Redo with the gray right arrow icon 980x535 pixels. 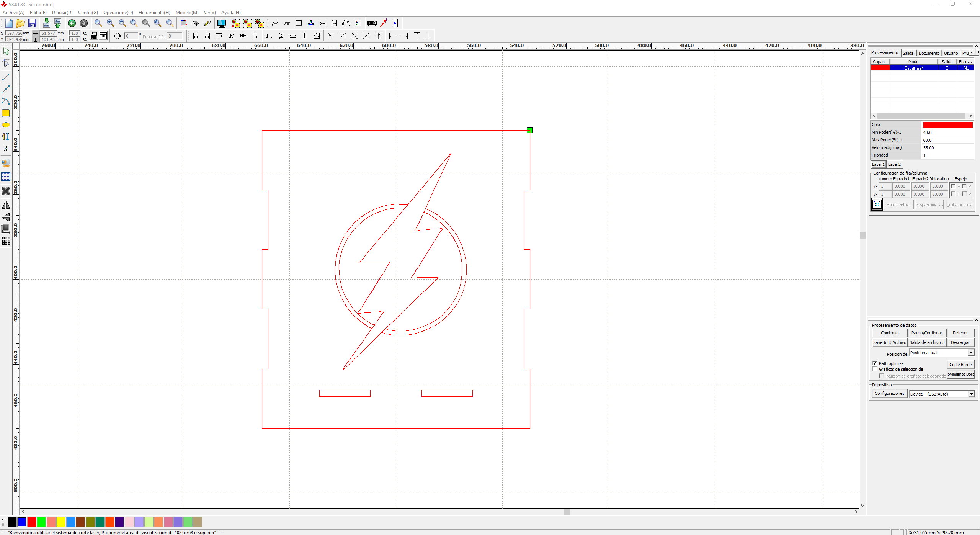tap(83, 23)
